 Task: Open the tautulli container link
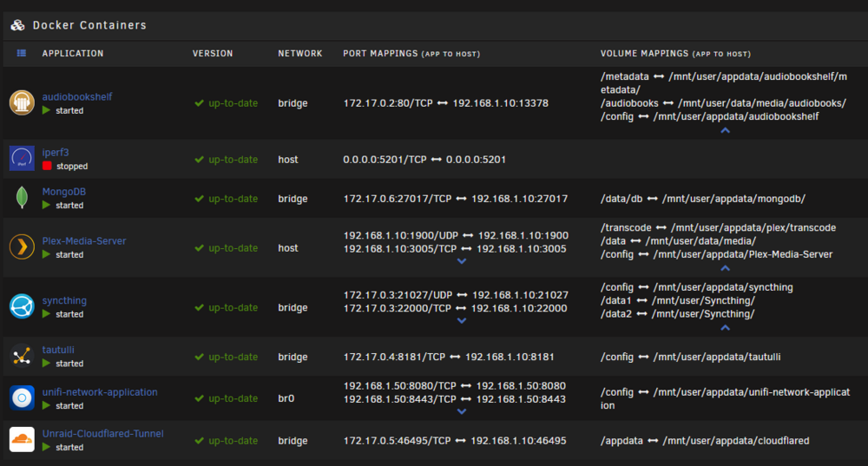(58, 350)
